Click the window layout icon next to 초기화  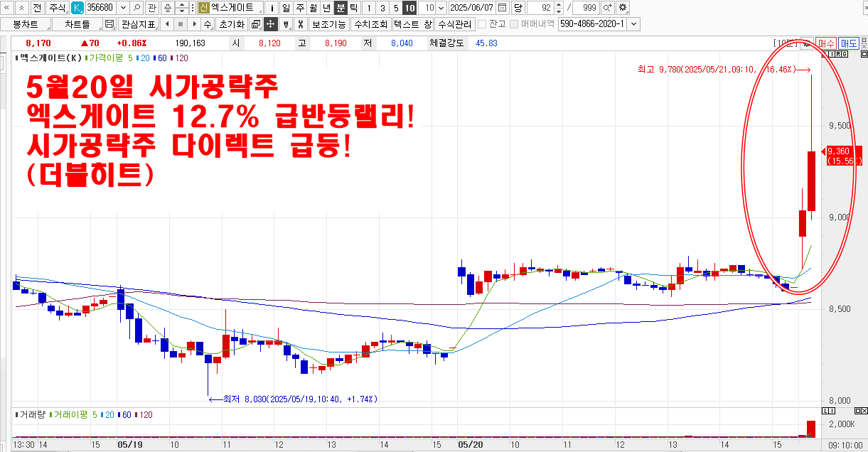pos(255,24)
